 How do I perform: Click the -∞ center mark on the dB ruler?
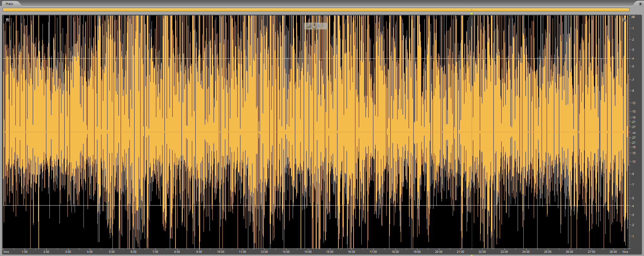coord(634,133)
